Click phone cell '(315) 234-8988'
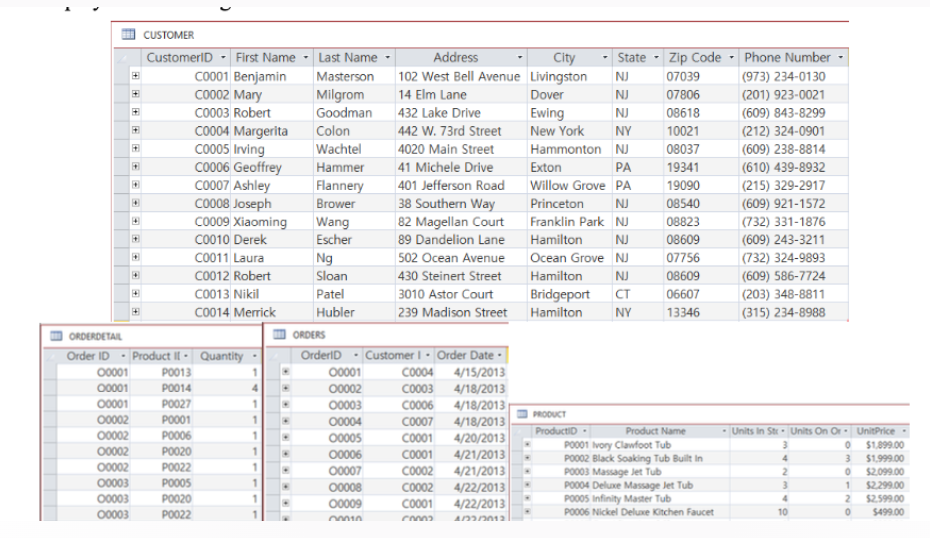The width and height of the screenshot is (930, 538). click(793, 313)
